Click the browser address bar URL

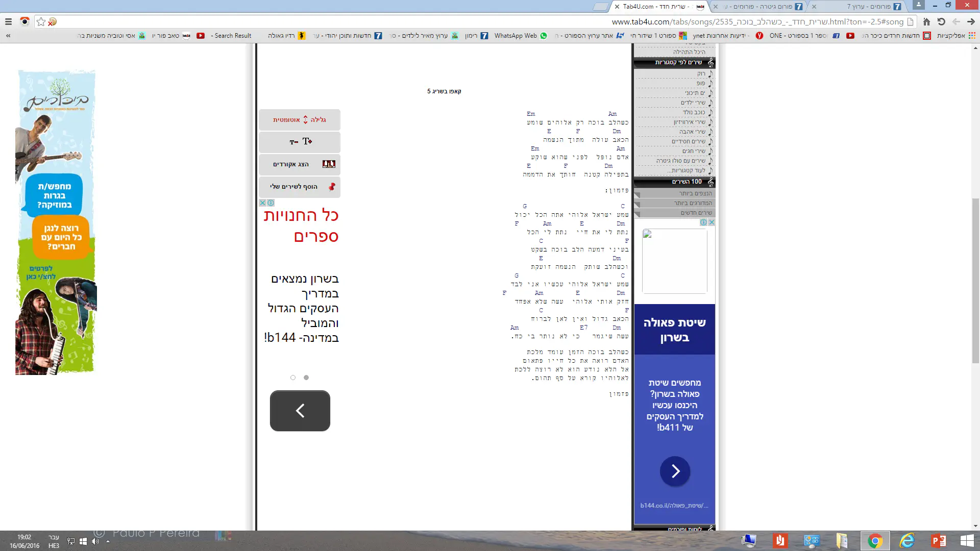757,22
